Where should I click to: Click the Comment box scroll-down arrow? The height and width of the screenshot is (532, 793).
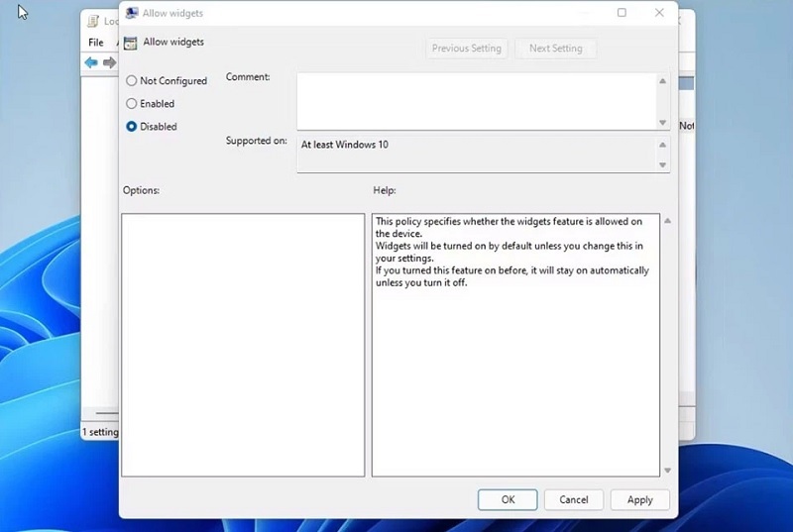(x=663, y=122)
